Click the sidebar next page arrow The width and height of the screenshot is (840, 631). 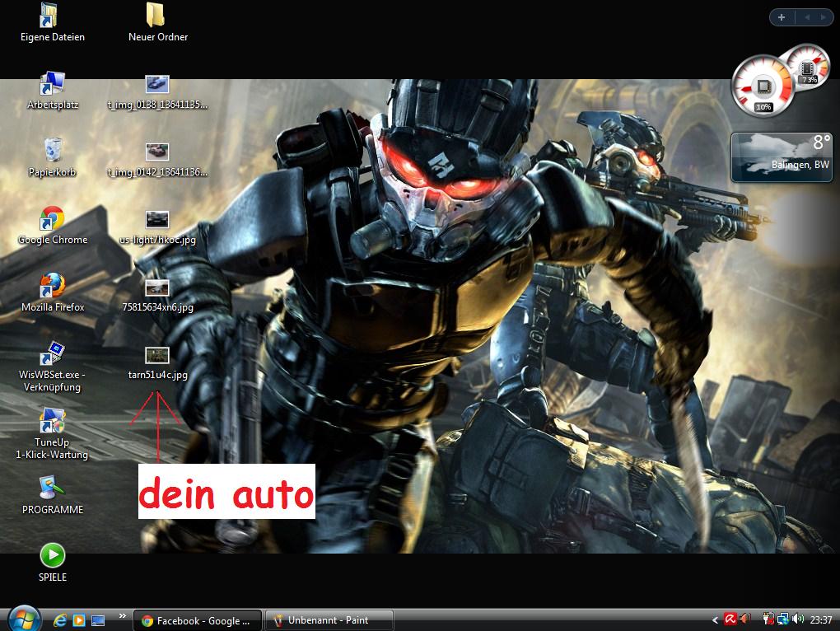[x=823, y=17]
